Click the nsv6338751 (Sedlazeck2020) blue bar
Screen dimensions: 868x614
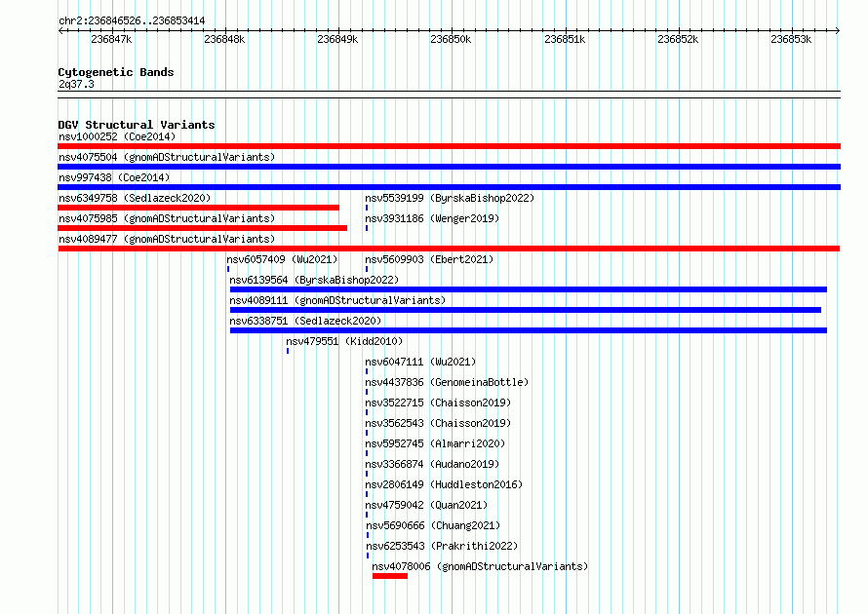click(528, 330)
